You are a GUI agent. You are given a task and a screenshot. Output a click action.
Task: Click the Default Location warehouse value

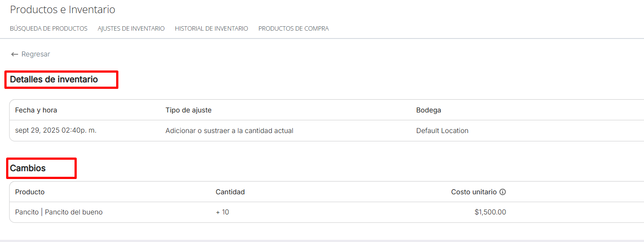coord(442,131)
